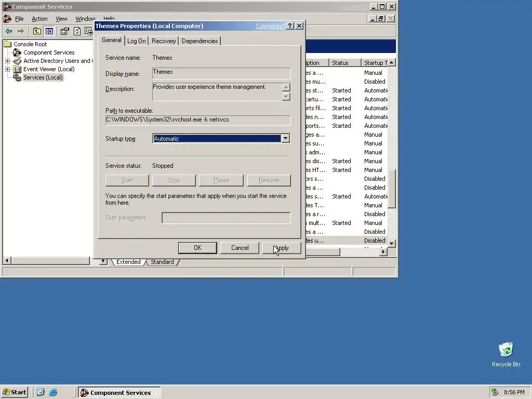This screenshot has width=532, height=399.
Task: Click the Status column header
Action: coord(345,63)
